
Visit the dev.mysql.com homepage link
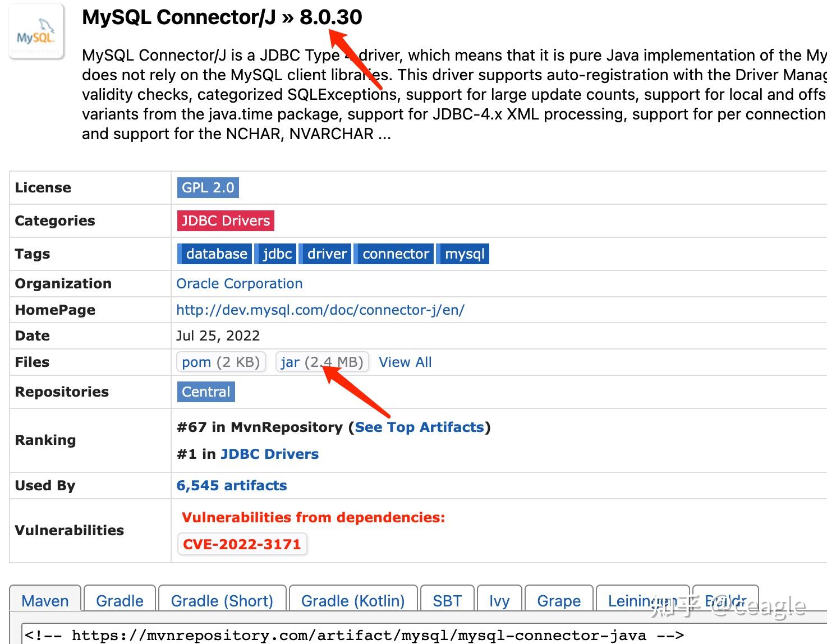click(320, 310)
